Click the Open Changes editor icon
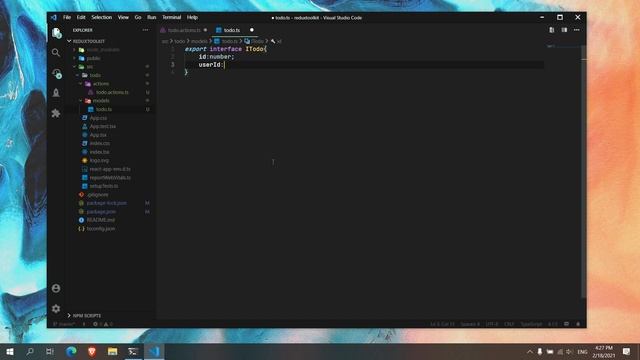 552,30
